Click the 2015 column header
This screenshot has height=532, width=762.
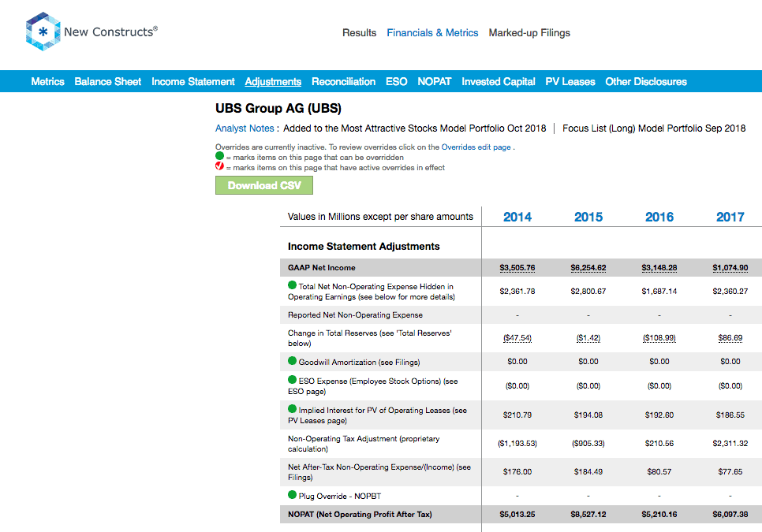pos(588,217)
